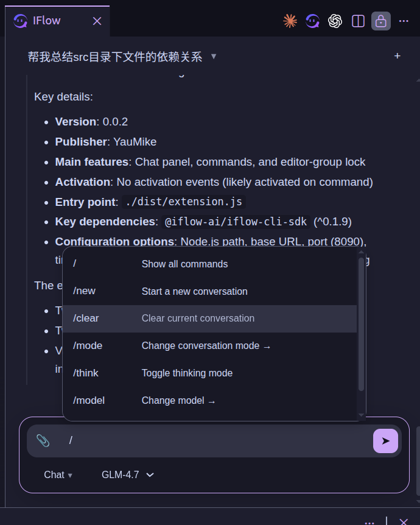
Task: Open the Claude starburst icon in toolbar
Action: [x=290, y=21]
